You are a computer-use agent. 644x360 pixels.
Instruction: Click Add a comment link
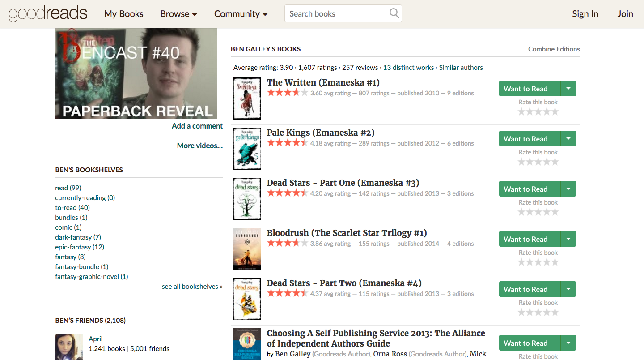197,126
